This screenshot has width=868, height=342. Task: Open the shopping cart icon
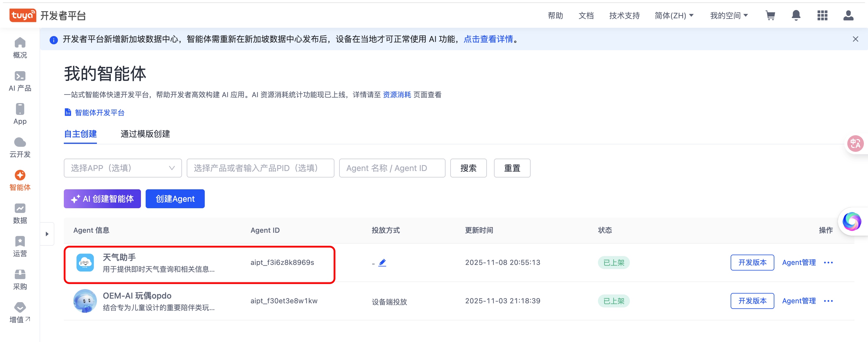(x=770, y=15)
